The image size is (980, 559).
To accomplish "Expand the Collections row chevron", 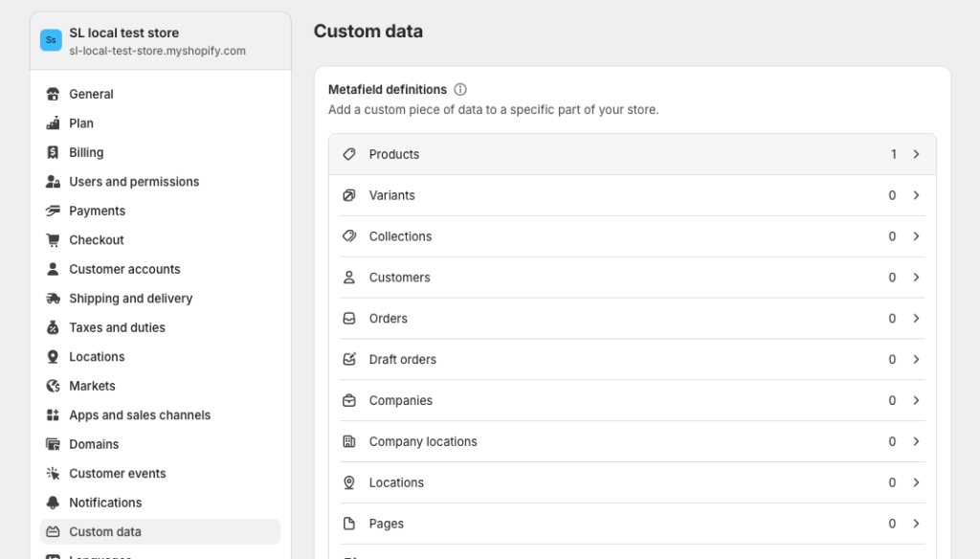I will tap(916, 236).
